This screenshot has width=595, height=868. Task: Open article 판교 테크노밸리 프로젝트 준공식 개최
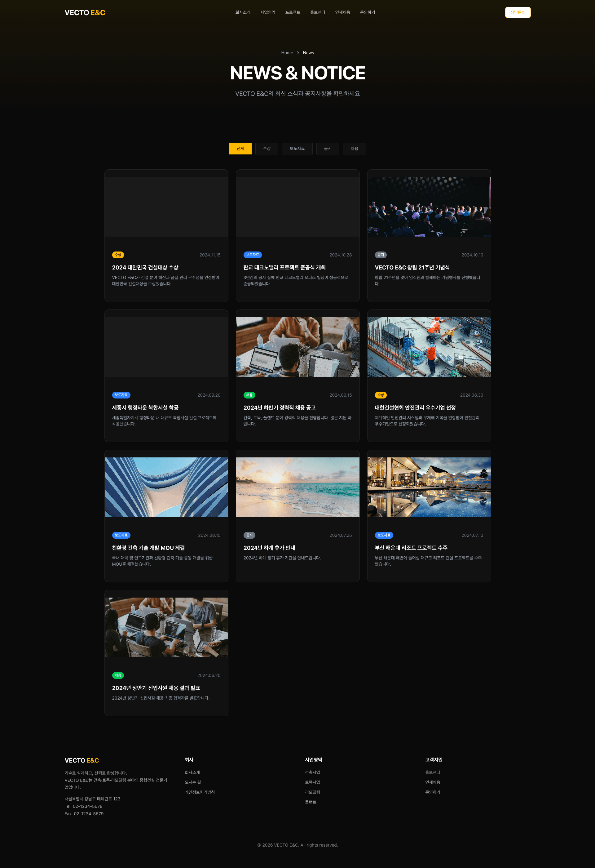pyautogui.click(x=284, y=267)
